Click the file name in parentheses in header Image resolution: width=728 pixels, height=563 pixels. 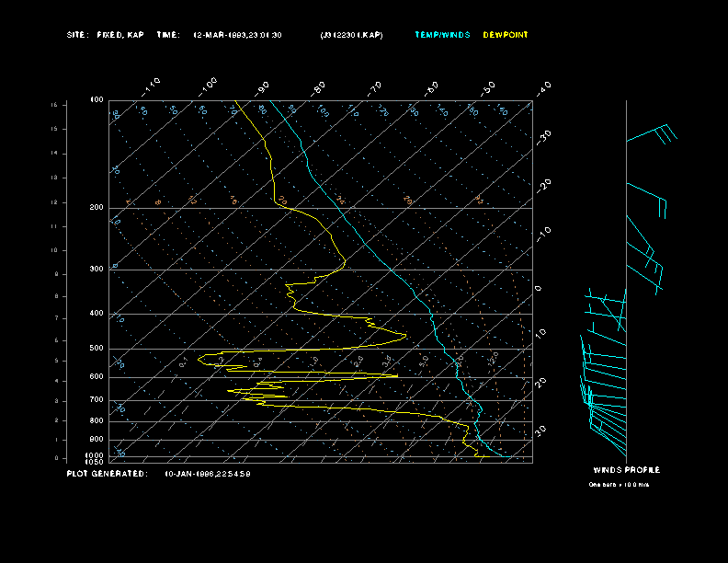(352, 35)
